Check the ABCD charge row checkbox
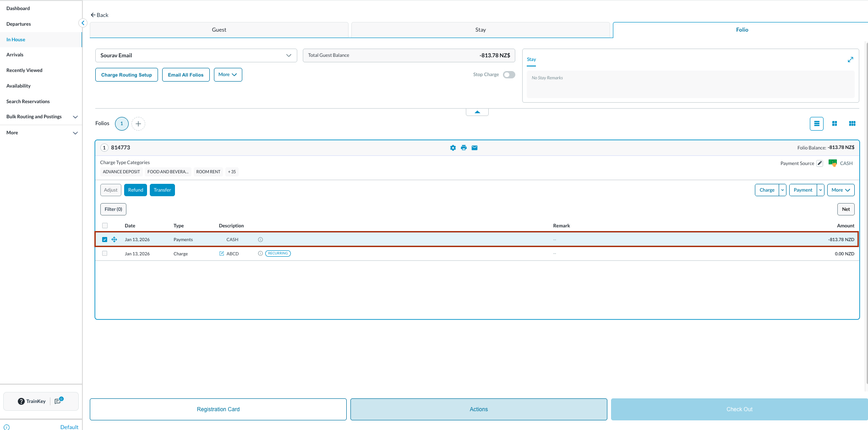868x430 pixels. pyautogui.click(x=105, y=254)
